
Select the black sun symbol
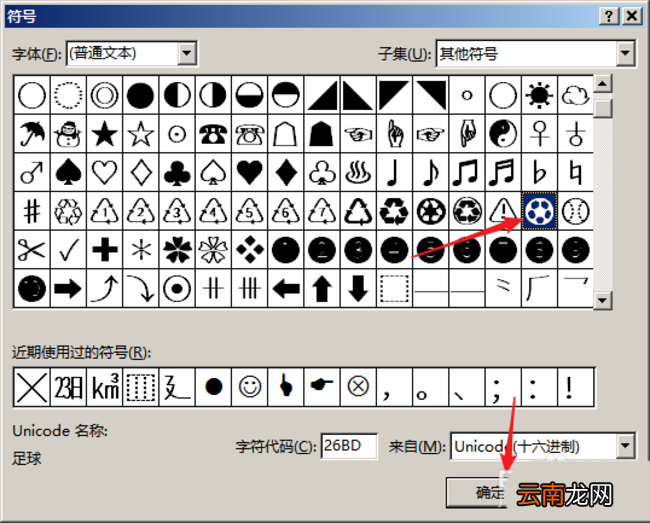(x=539, y=95)
